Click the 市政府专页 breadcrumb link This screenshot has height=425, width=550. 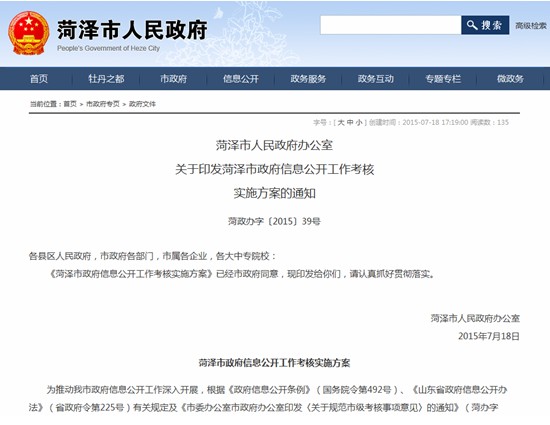pos(103,104)
